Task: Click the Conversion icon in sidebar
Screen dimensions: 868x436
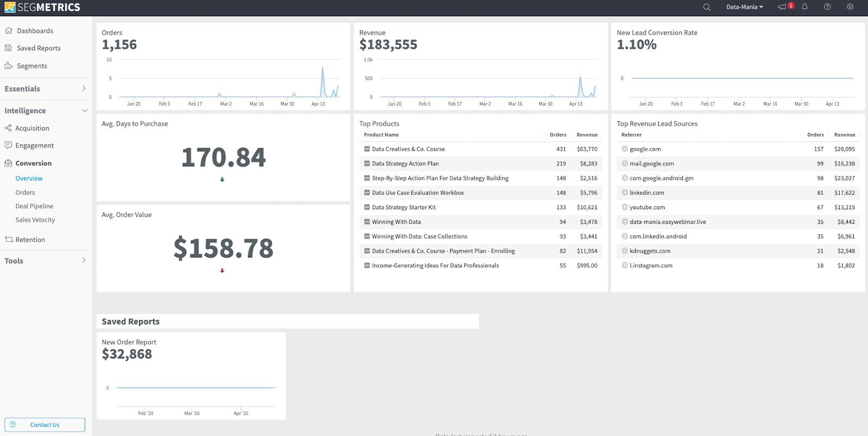Action: coord(8,163)
